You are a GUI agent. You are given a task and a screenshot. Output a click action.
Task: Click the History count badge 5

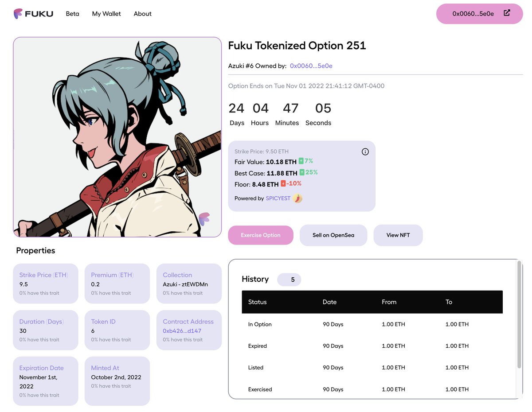click(289, 280)
